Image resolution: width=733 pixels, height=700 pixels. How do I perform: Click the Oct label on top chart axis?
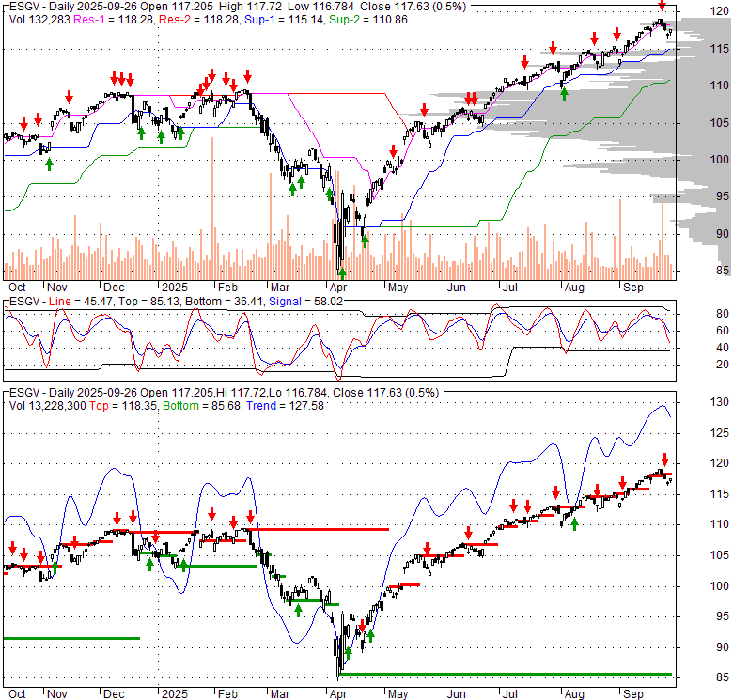coord(17,288)
